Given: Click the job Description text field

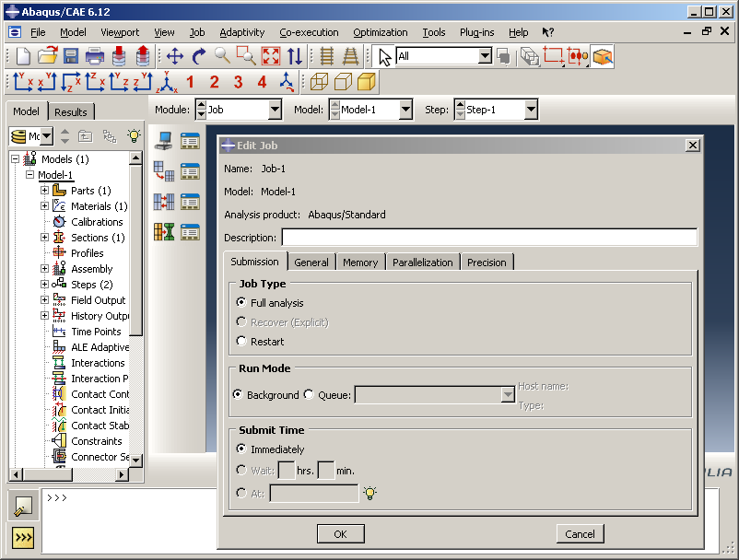Looking at the screenshot, I should coord(489,238).
